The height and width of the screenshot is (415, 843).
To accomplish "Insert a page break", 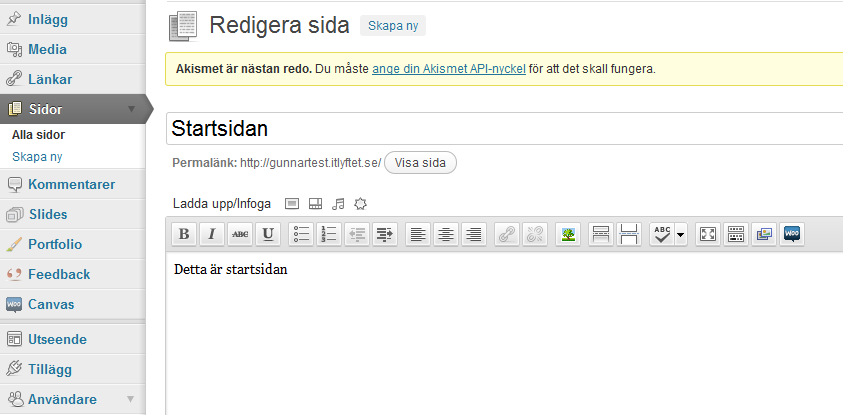I will click(x=629, y=234).
